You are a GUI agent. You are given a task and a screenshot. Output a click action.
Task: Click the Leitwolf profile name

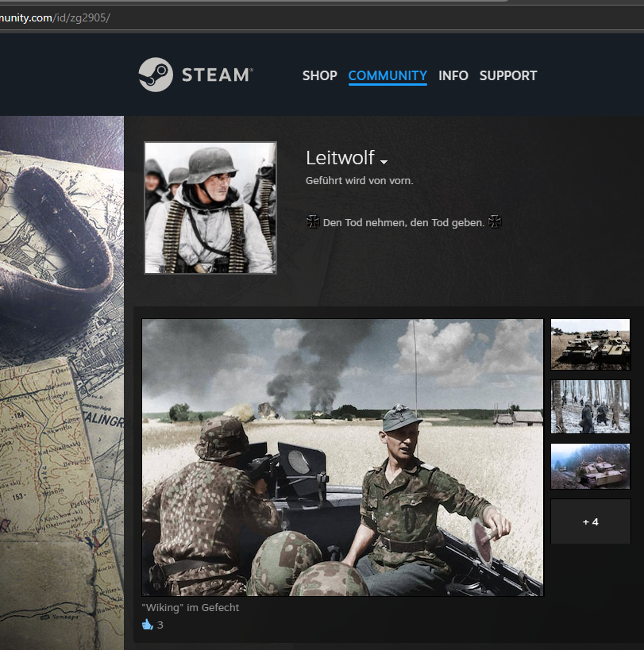339,159
